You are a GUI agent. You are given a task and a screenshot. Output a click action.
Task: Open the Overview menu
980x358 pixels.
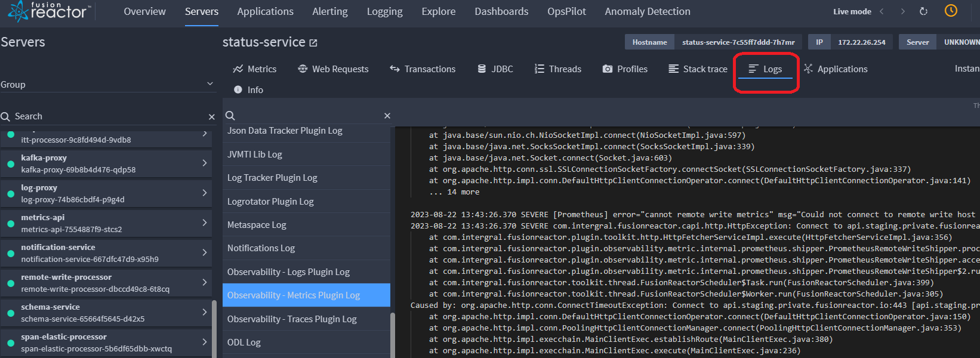(x=144, y=11)
